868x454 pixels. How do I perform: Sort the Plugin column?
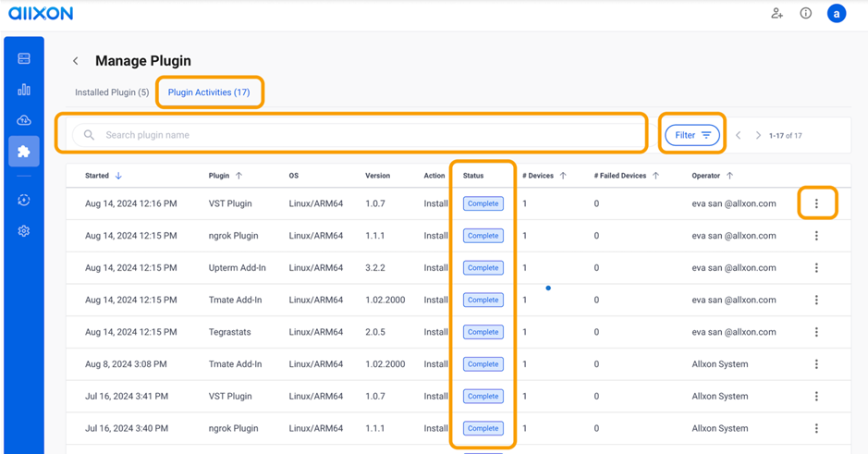(238, 176)
